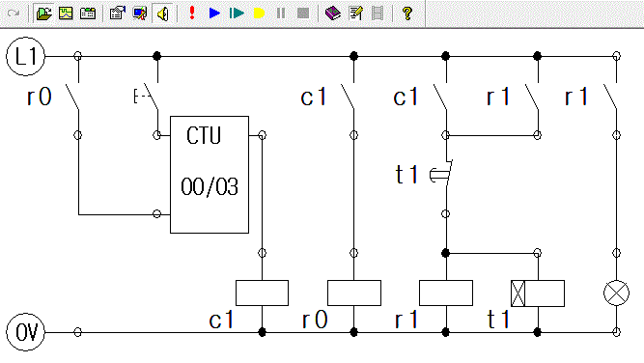
Task: Select the t1 delayed break contact
Action: [x=442, y=174]
